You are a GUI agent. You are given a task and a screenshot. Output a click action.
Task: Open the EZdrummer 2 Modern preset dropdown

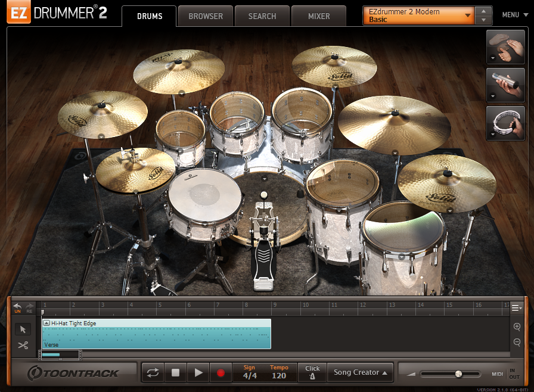pos(419,15)
